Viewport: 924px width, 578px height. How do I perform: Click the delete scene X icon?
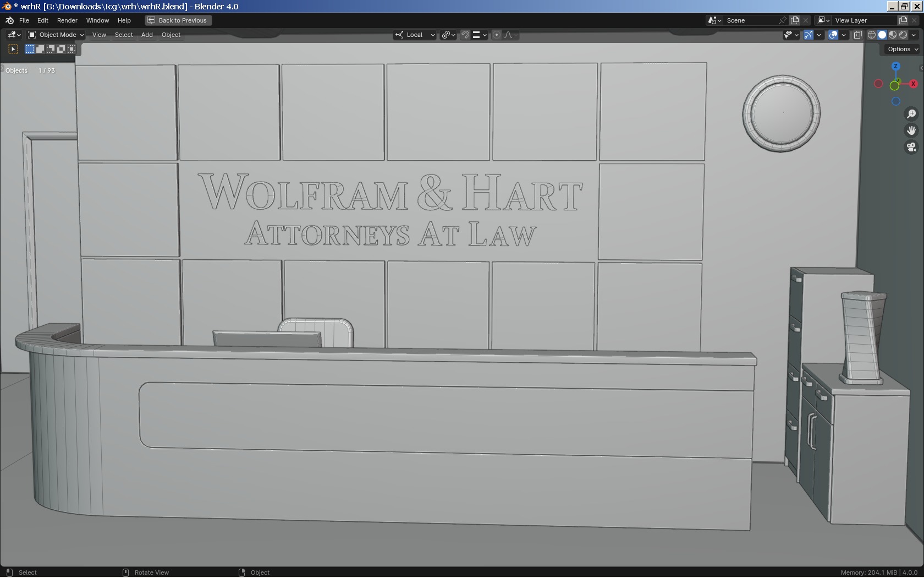click(x=806, y=20)
